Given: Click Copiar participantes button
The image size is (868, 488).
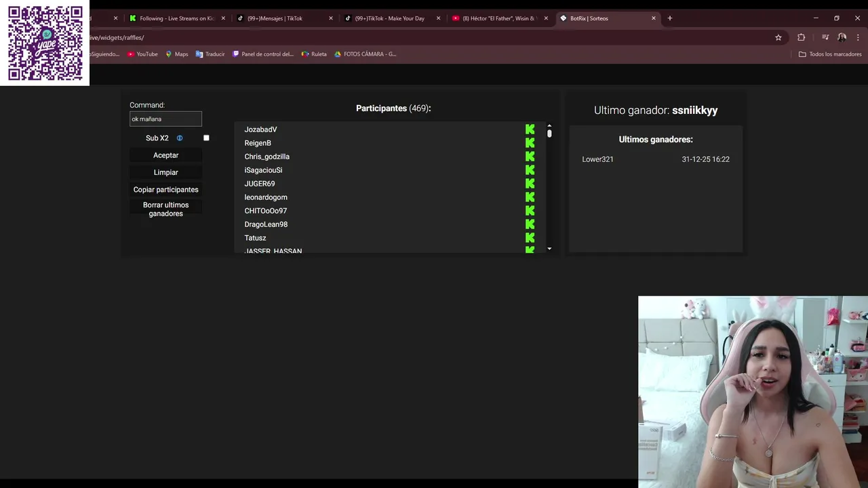Looking at the screenshot, I should (x=166, y=190).
